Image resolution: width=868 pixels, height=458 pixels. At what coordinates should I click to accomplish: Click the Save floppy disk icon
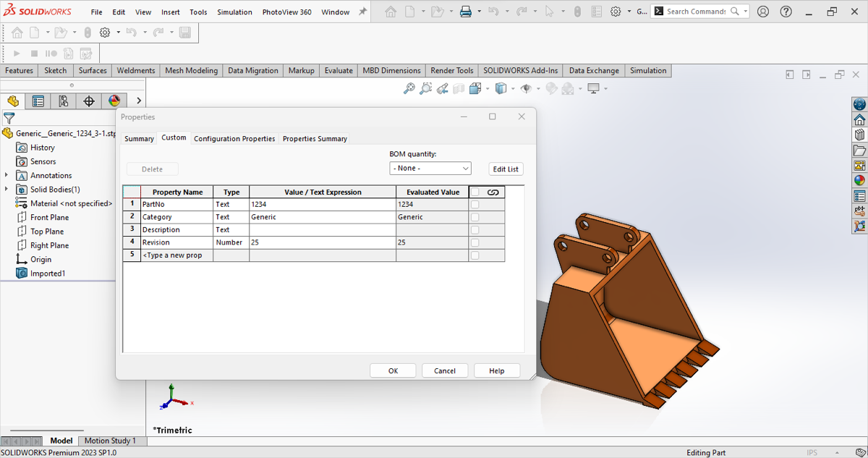pyautogui.click(x=185, y=33)
